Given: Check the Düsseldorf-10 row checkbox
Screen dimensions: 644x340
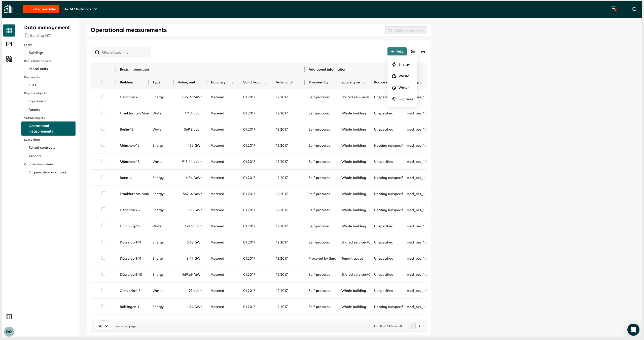Looking at the screenshot, I should (103, 274).
